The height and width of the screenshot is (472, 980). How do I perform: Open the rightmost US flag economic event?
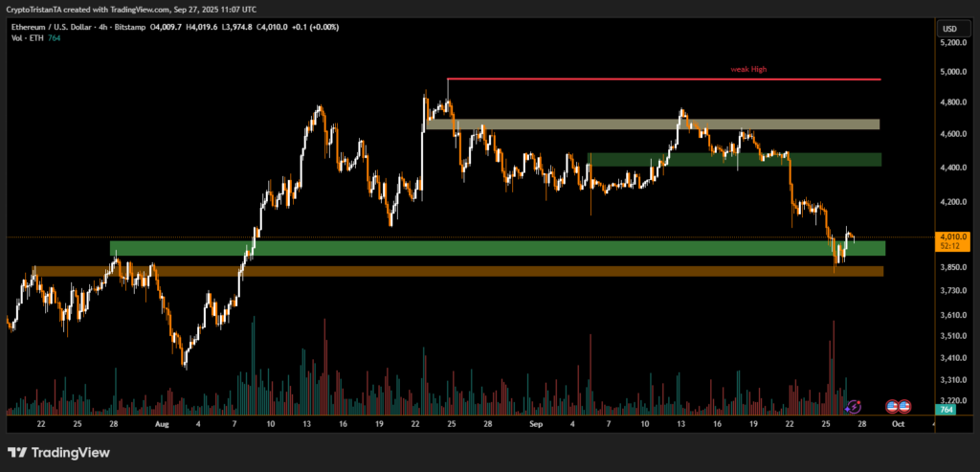(903, 407)
